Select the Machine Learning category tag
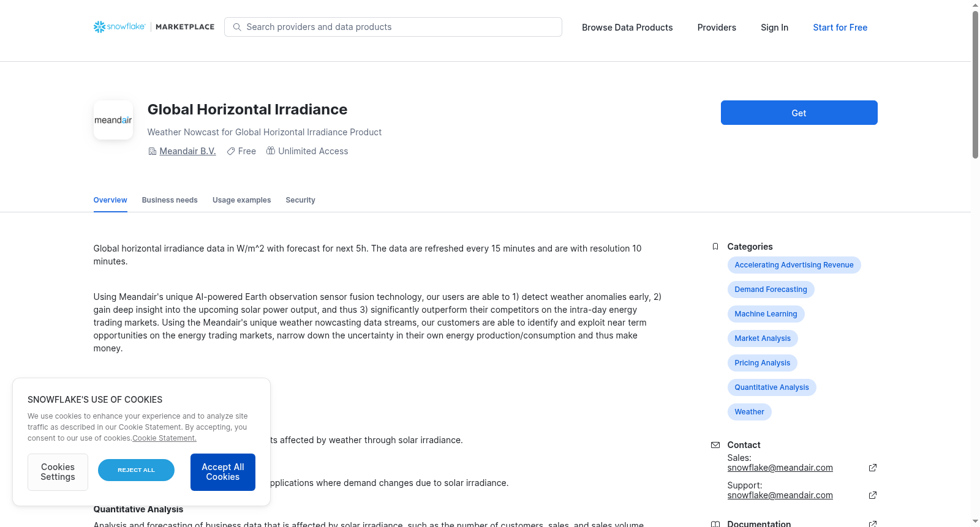Screen dimensions: 980x527 (766, 314)
